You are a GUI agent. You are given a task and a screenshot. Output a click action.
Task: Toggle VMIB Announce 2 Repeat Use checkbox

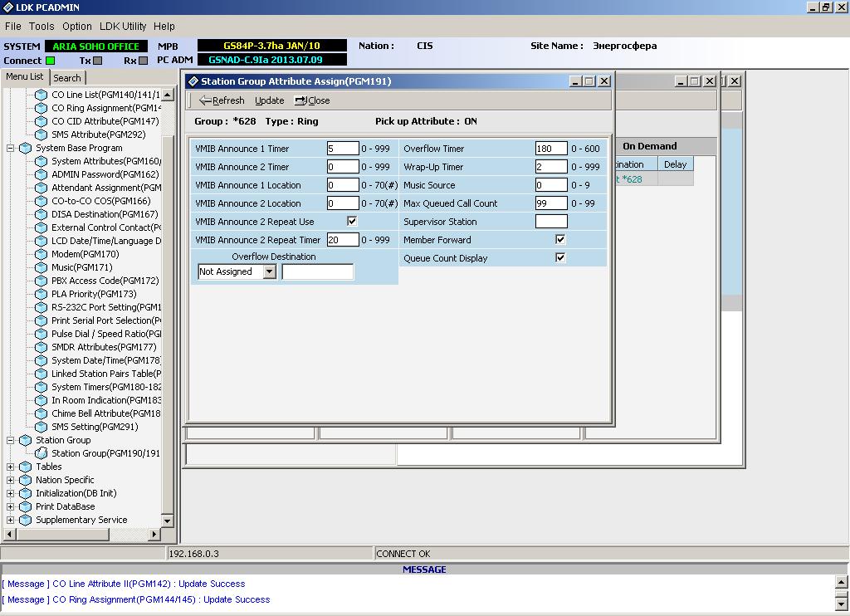coord(352,222)
